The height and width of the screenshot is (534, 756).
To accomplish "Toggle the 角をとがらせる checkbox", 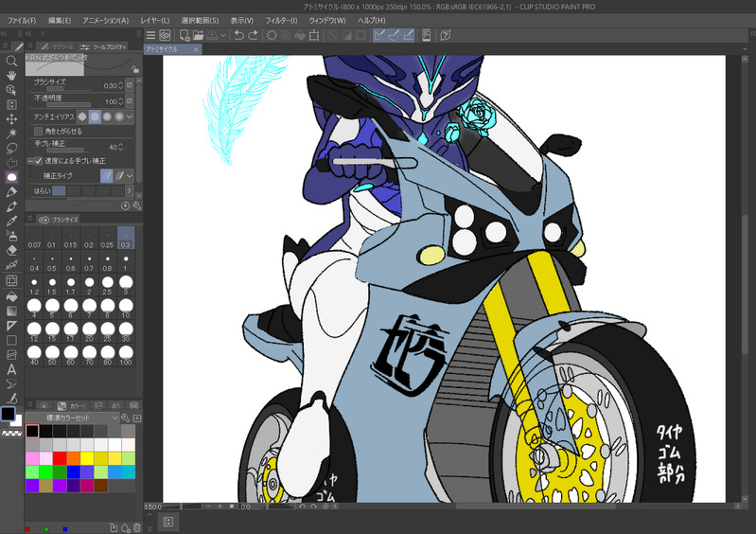I will click(x=39, y=132).
